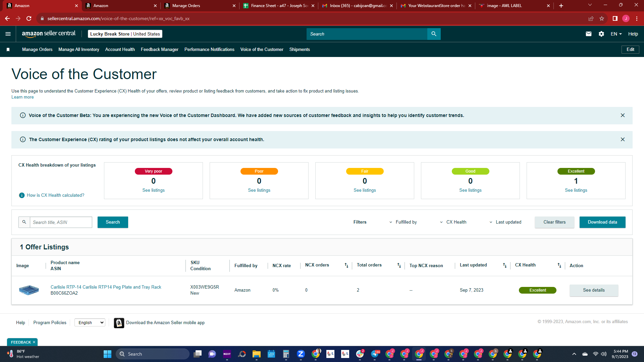
Task: Click the magnifier search button in header
Action: point(434,34)
